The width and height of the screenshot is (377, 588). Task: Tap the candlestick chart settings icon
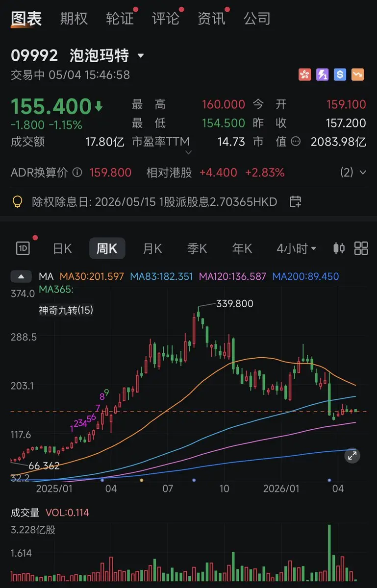(339, 248)
